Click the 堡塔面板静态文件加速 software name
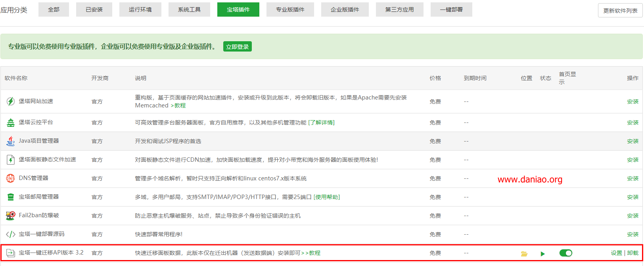Viewport: 644px width, 266px height. click(48, 159)
